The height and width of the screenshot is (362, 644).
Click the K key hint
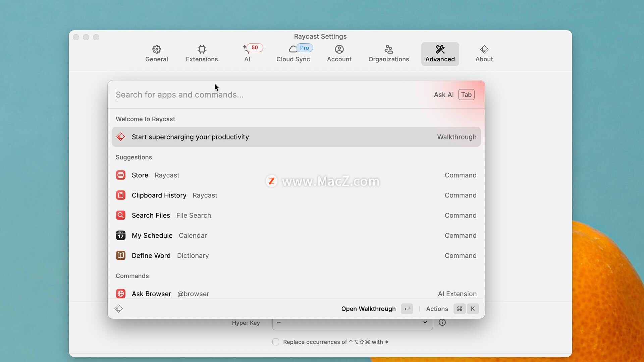pyautogui.click(x=473, y=309)
